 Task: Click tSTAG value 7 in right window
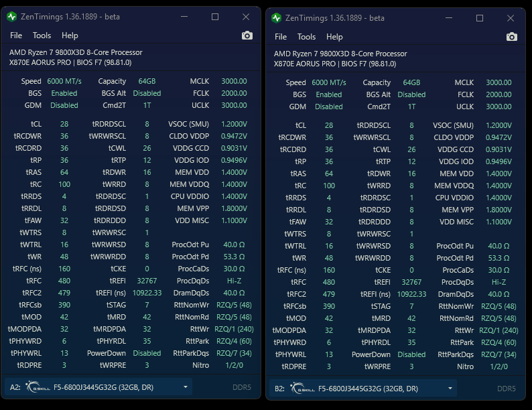point(411,306)
